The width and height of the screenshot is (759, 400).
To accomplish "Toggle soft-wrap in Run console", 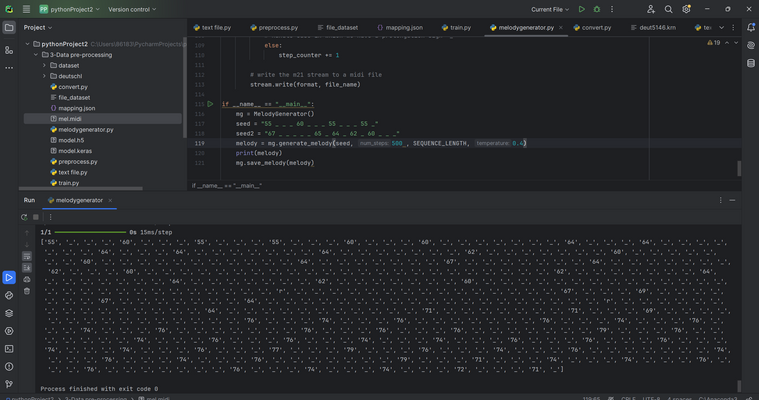I will point(27,257).
